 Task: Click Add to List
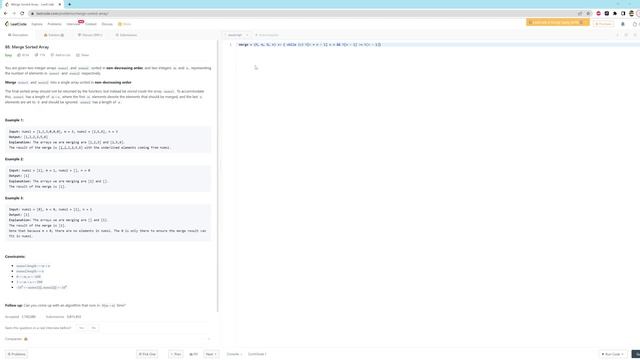(x=60, y=55)
